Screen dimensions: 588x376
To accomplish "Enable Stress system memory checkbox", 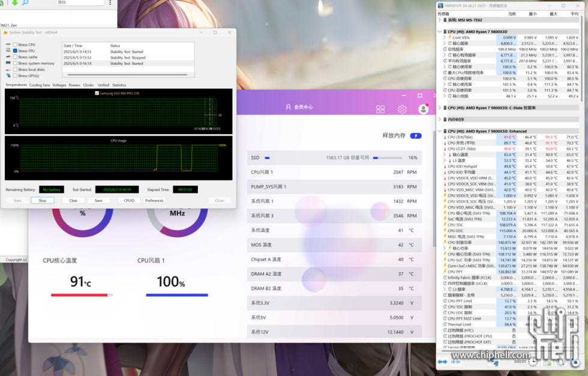I will [x=15, y=64].
